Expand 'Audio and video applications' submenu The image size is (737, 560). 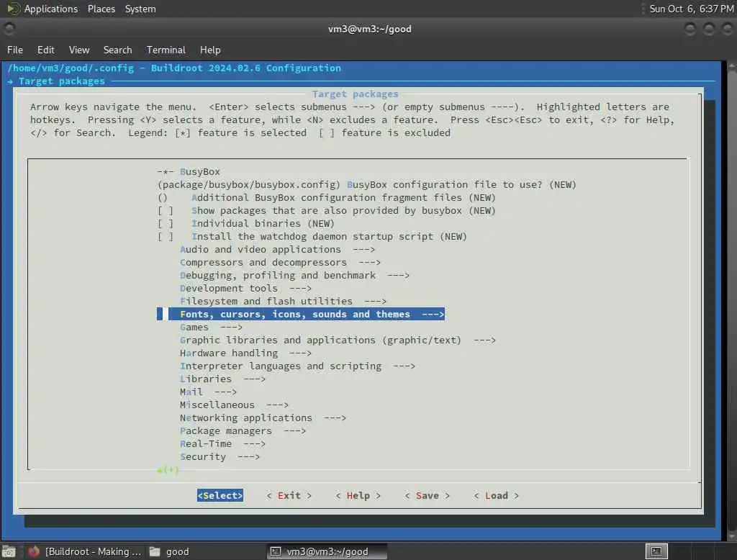[277, 249]
